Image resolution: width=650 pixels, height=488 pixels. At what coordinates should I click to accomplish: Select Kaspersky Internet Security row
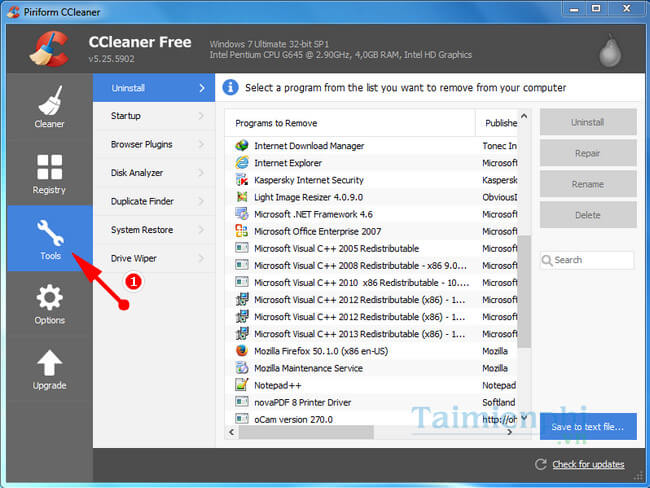(371, 180)
